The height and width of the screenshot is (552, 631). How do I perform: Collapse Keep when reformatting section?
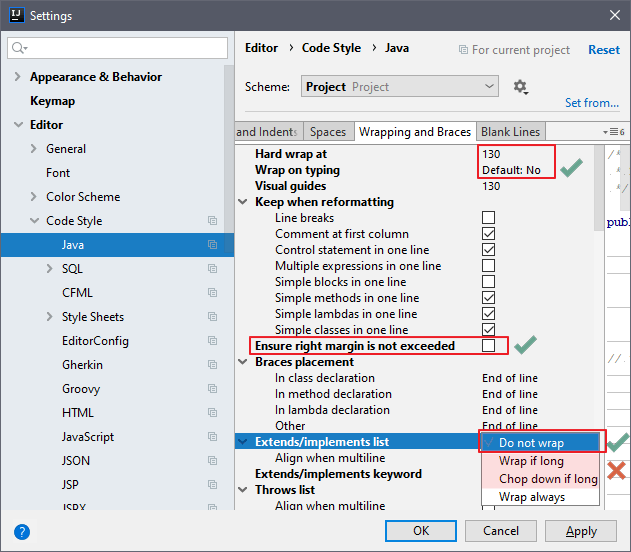click(x=243, y=202)
